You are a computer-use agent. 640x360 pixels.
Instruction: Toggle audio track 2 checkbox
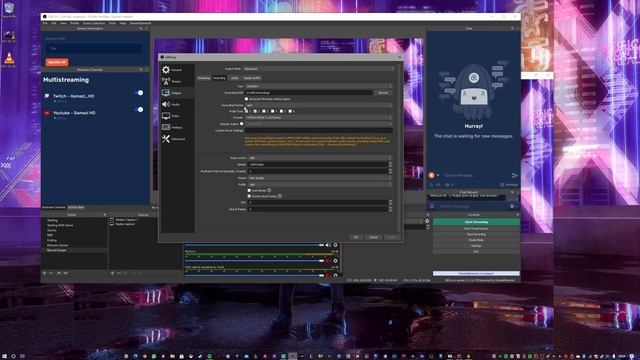click(x=255, y=111)
